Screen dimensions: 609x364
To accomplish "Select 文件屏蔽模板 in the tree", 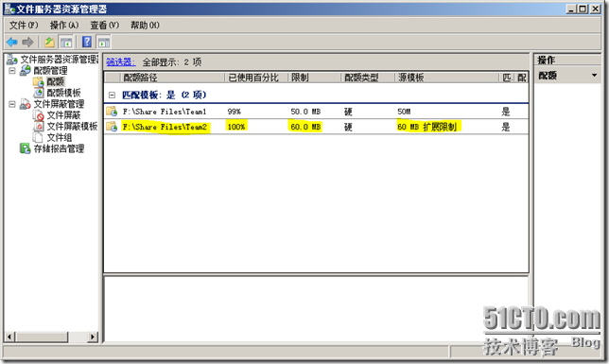I will 72,127.
